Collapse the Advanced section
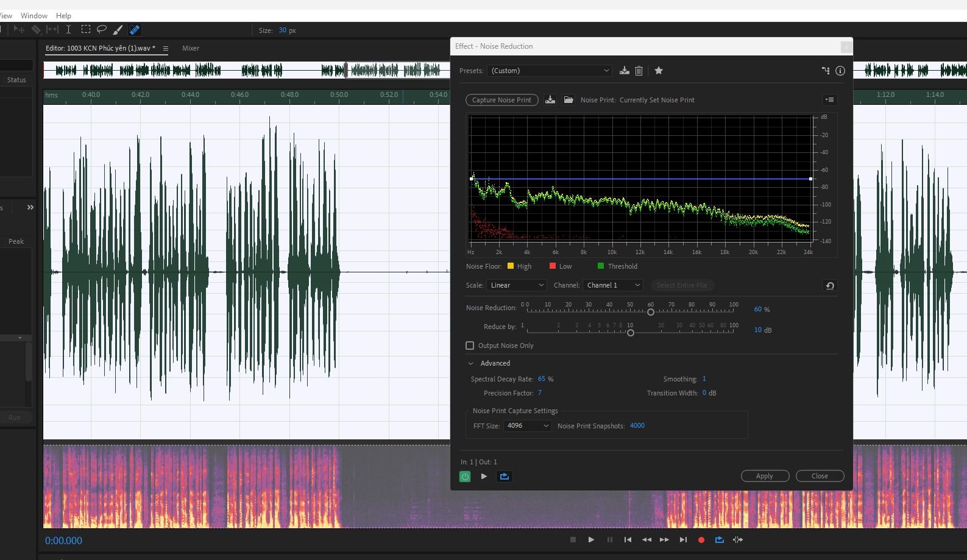Image resolution: width=967 pixels, height=560 pixels. pos(470,363)
